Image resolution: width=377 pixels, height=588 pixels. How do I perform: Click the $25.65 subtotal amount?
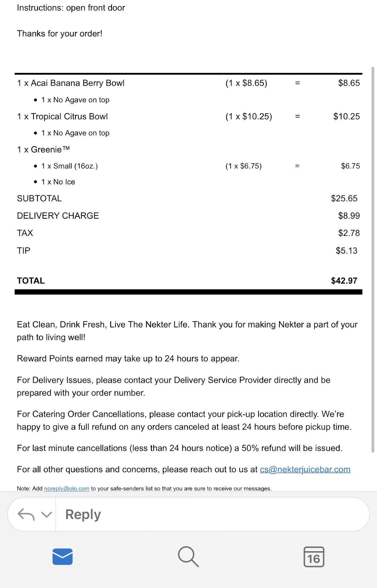coord(344,198)
